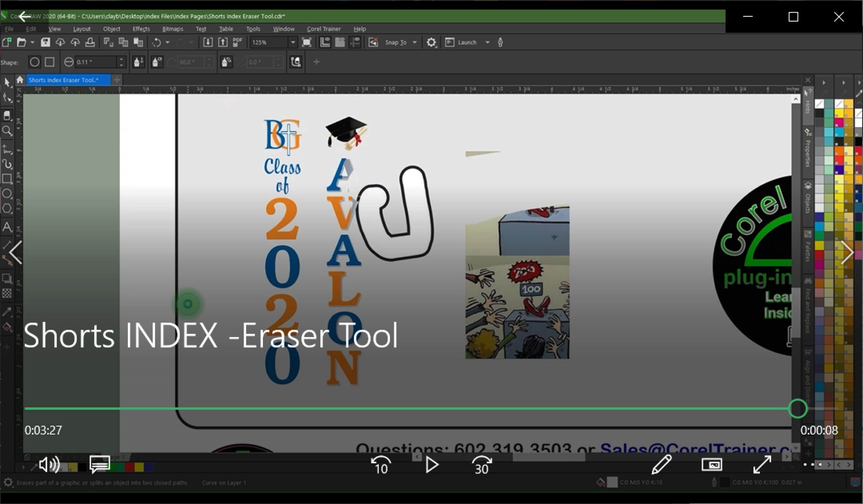Open the dropdown arrow beside Open
This screenshot has height=504, width=863.
point(32,43)
